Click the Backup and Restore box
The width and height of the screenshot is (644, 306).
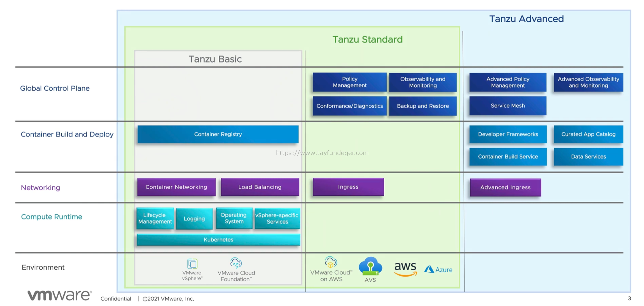point(423,106)
